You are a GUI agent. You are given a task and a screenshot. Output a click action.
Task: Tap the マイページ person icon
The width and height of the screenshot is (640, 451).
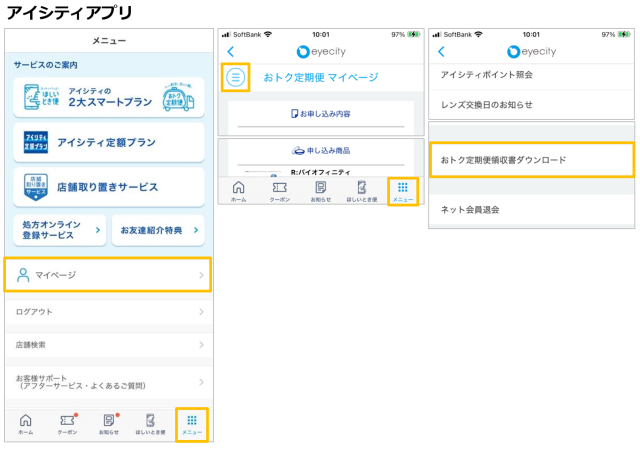point(23,275)
